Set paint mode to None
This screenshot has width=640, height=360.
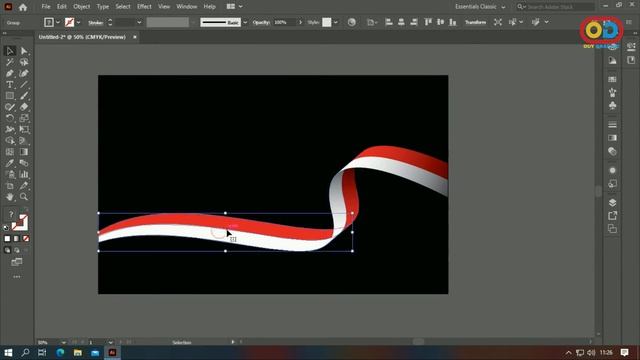26,238
